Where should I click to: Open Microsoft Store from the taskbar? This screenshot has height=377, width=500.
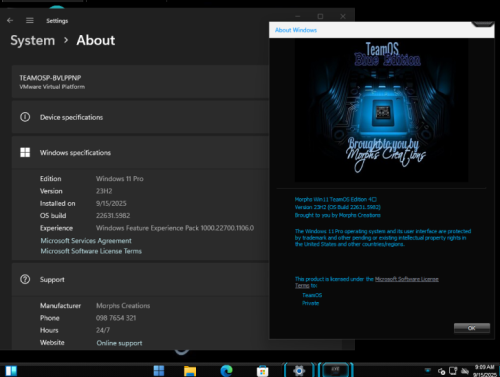(x=262, y=371)
